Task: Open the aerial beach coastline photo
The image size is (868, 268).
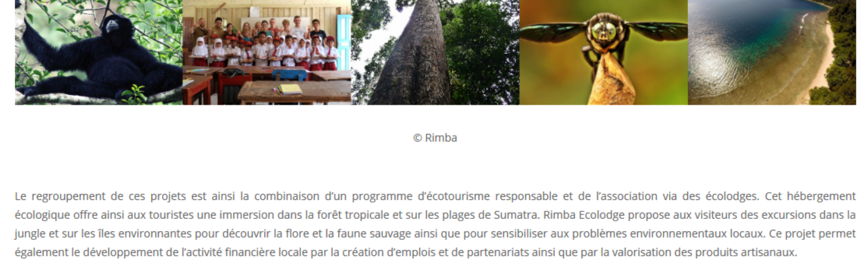Action: tap(772, 52)
